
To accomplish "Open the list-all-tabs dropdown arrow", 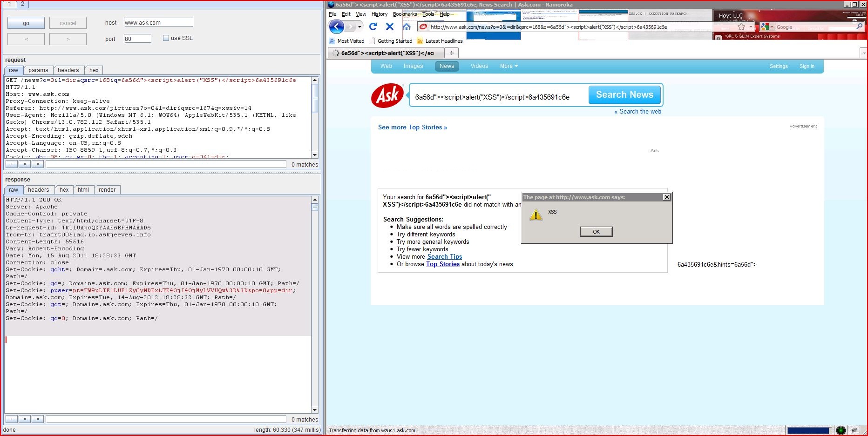I will pyautogui.click(x=863, y=53).
